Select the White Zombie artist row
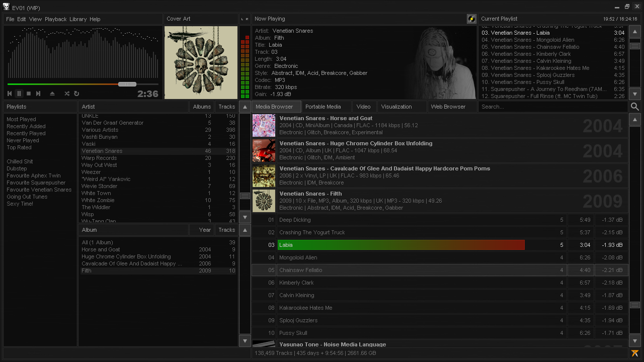644x362 pixels. click(158, 200)
